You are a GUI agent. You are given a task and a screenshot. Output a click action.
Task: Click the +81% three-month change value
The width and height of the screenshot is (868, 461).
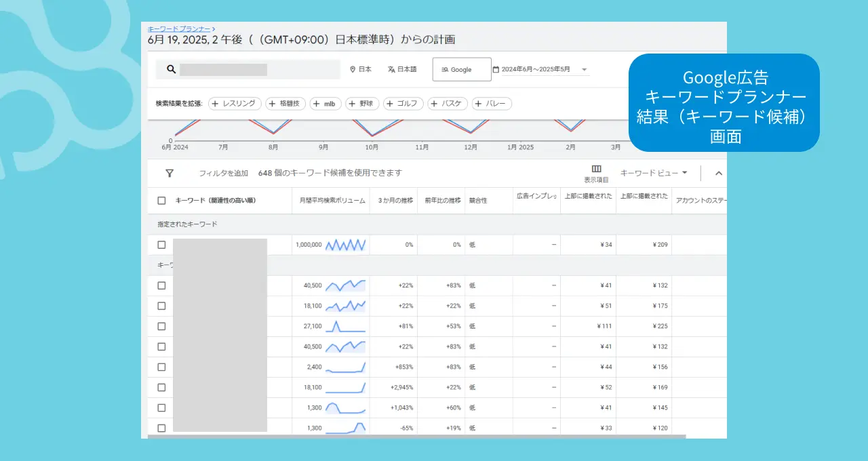(x=406, y=326)
